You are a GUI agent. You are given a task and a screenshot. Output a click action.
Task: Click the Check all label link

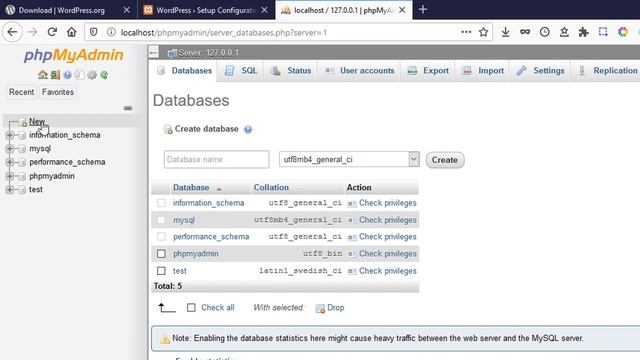[218, 308]
